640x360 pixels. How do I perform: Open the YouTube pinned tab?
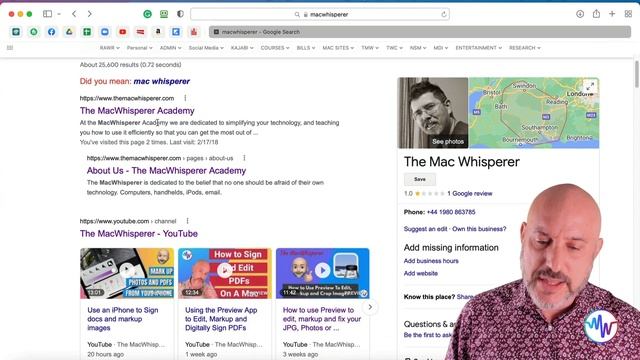122,32
